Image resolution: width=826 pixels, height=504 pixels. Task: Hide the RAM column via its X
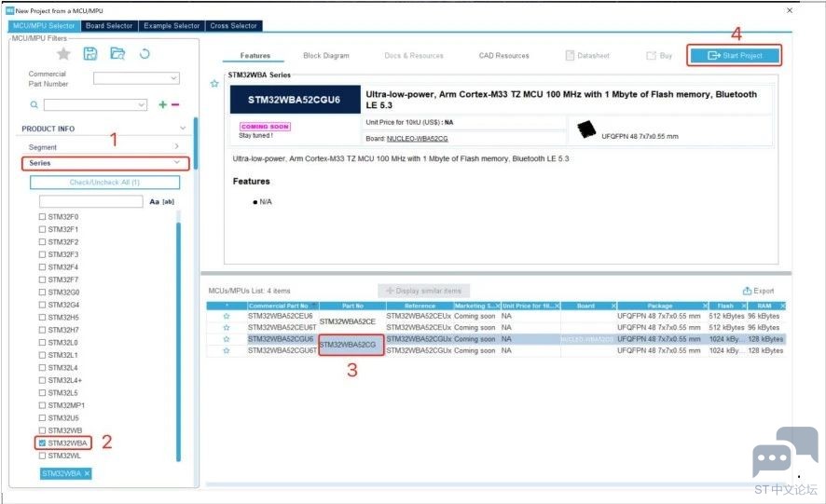(x=783, y=306)
